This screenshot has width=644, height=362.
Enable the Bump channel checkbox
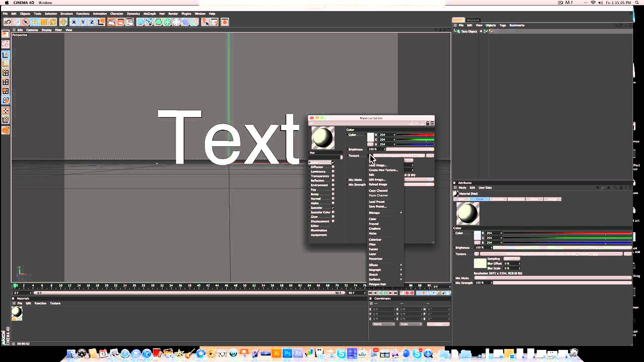point(333,194)
